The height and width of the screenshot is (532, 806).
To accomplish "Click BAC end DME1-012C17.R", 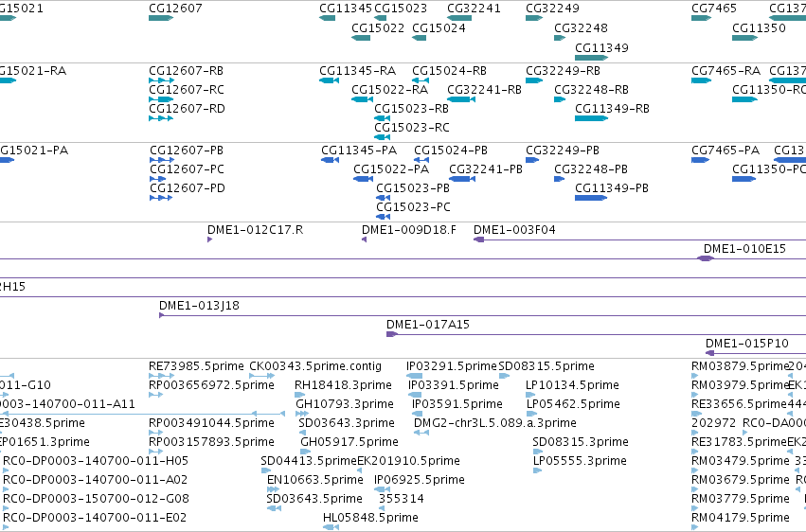I will coord(255,229).
